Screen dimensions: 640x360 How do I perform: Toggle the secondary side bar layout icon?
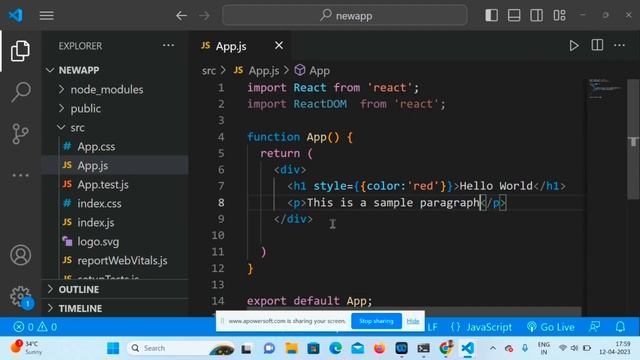coord(536,16)
